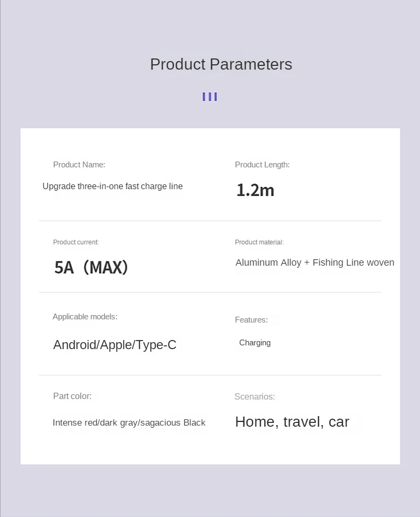Click the Product Parameters heading
The image size is (420, 517).
tap(221, 64)
